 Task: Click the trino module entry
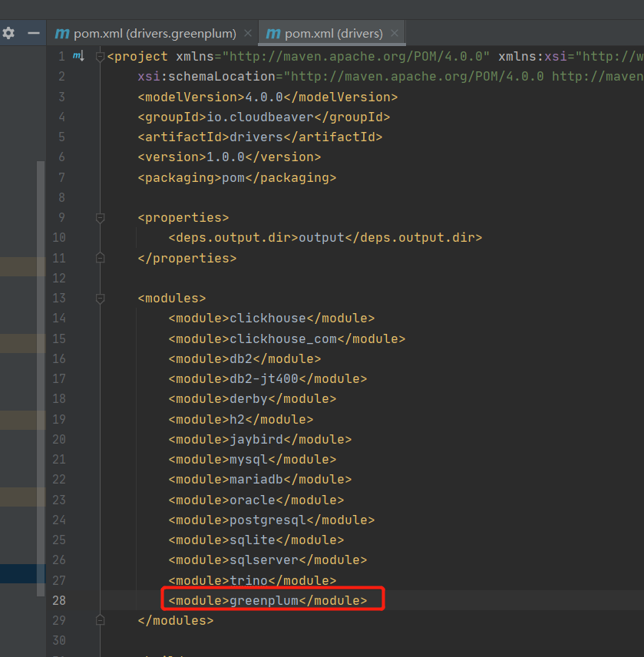[x=253, y=580]
